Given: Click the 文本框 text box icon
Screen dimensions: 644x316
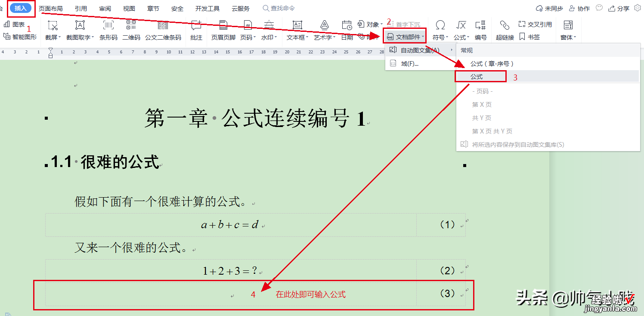Looking at the screenshot, I should [297, 25].
